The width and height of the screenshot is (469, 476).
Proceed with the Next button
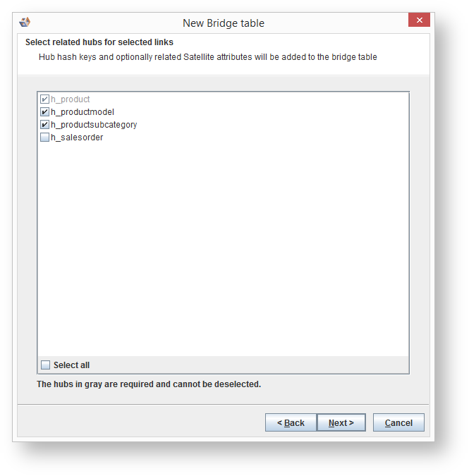341,422
